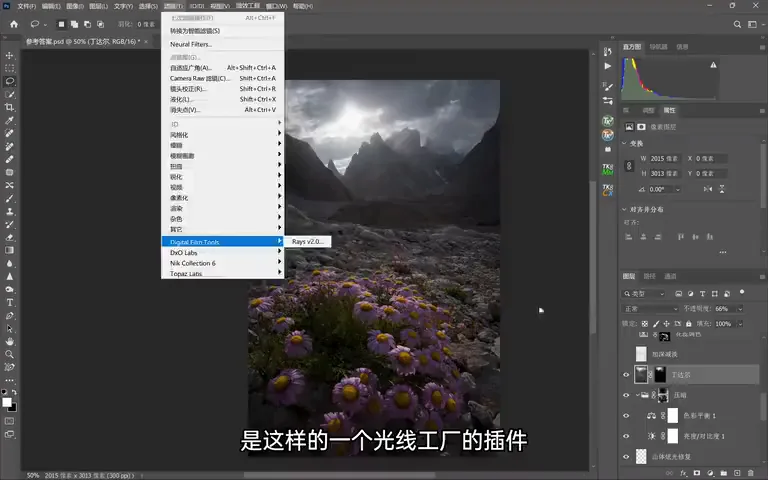Collapse the 对齐并分布 section
The height and width of the screenshot is (480, 768).
coord(624,209)
